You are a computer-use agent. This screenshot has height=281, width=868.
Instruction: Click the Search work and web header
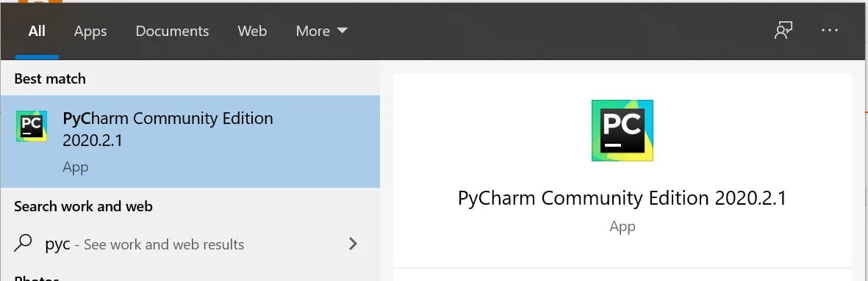click(x=83, y=206)
